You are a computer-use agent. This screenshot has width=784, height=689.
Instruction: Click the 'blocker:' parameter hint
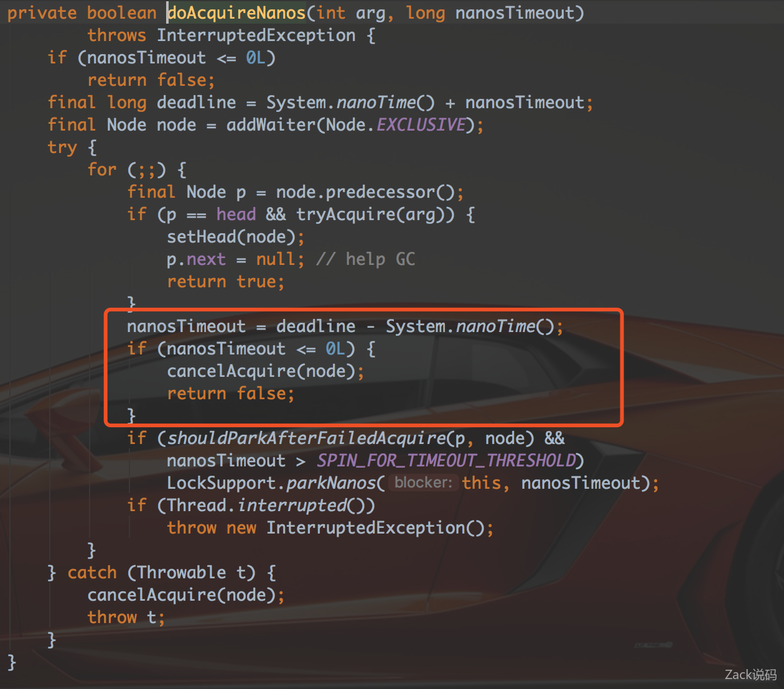424,483
